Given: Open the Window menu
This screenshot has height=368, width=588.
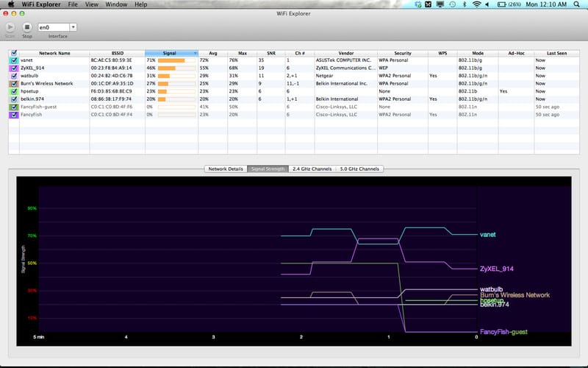Looking at the screenshot, I should [116, 4].
